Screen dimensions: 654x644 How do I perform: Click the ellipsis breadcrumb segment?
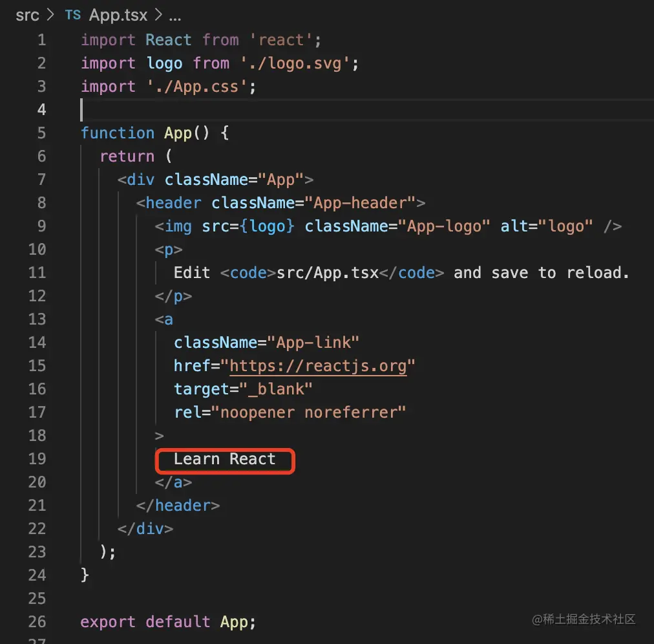(x=174, y=17)
